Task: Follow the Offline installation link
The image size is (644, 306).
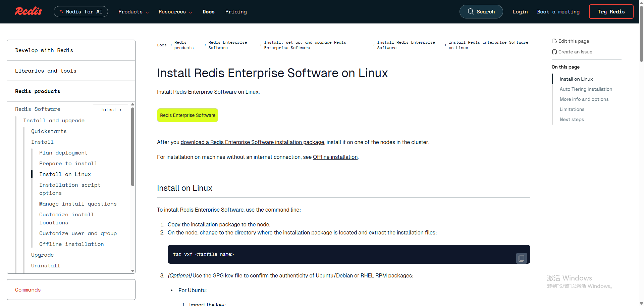Action: pos(335,157)
